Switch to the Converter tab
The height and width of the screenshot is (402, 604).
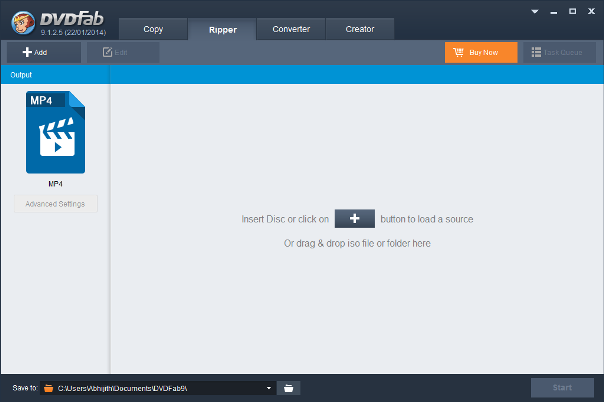coord(291,29)
